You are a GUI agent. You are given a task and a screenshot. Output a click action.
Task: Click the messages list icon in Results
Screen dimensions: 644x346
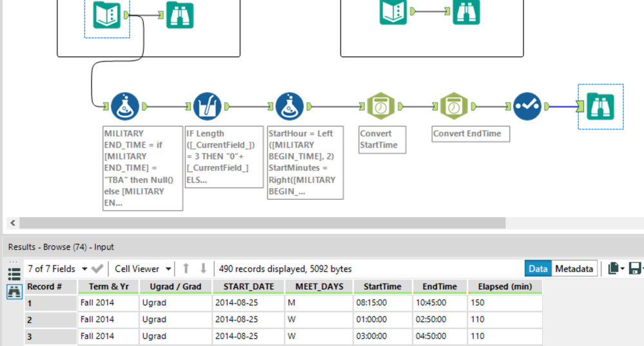(x=14, y=274)
